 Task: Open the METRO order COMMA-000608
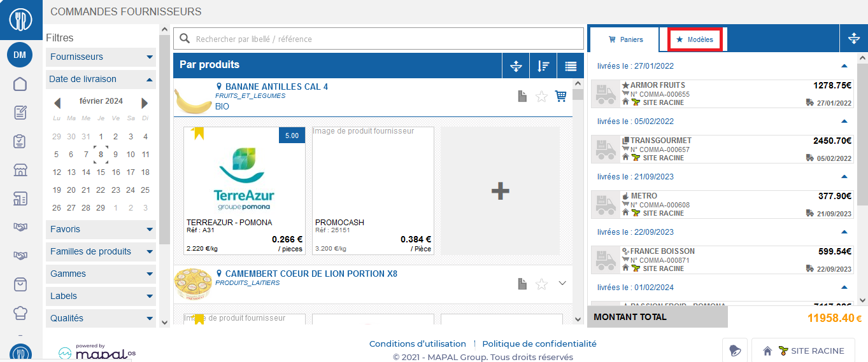[x=722, y=205]
